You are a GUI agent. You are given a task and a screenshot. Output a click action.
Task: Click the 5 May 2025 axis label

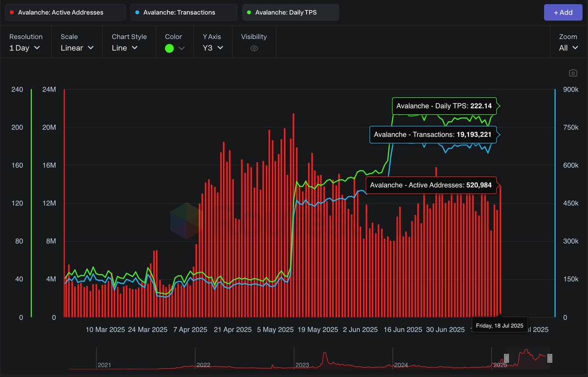pos(275,330)
